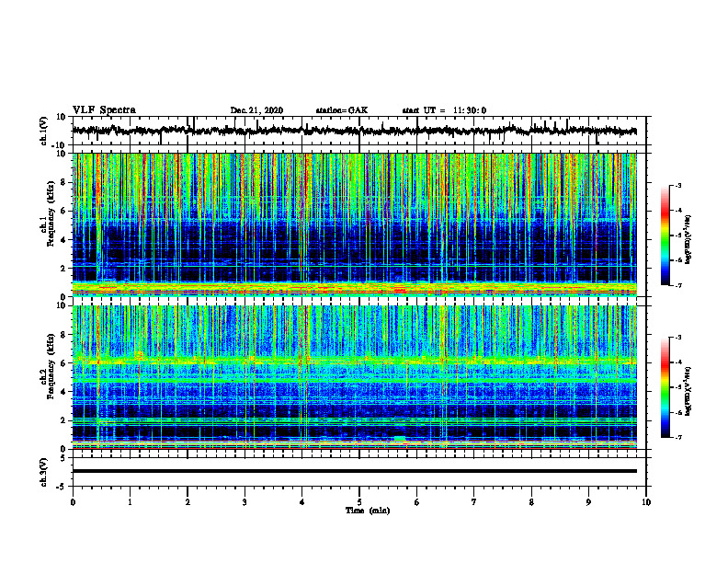Click ch.1 color bar log(PSD) label
Viewport: 728px width, 563px height.
coord(688,240)
